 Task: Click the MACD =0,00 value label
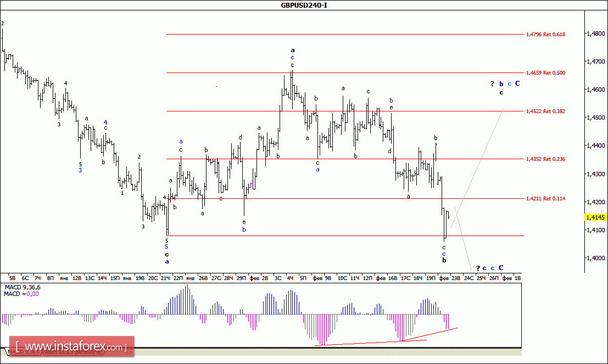[x=21, y=294]
